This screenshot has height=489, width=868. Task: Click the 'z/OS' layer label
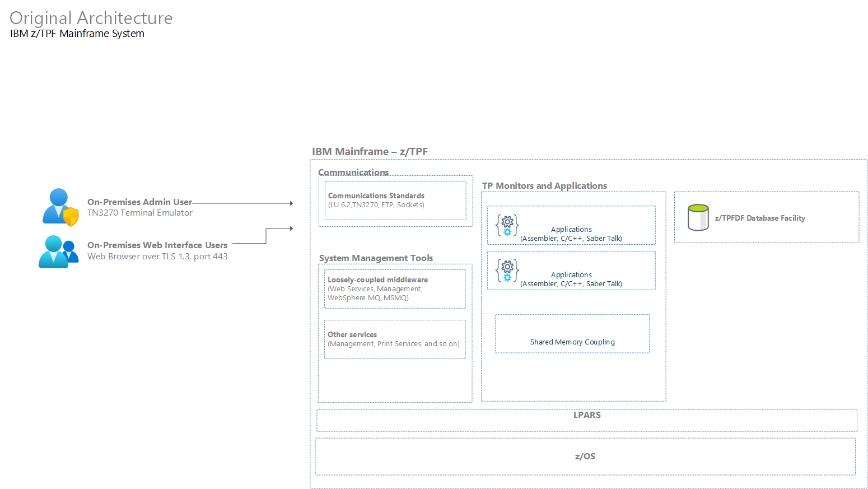(x=585, y=457)
